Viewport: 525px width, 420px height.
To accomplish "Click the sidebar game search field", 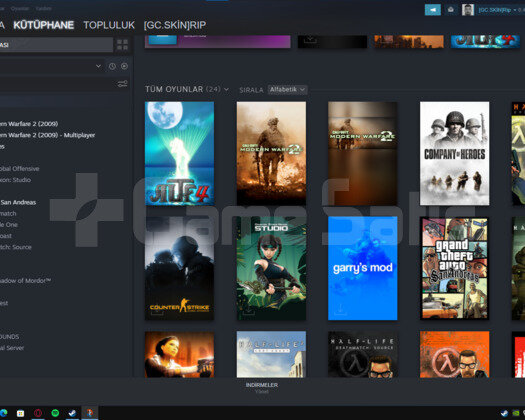I will [x=56, y=83].
